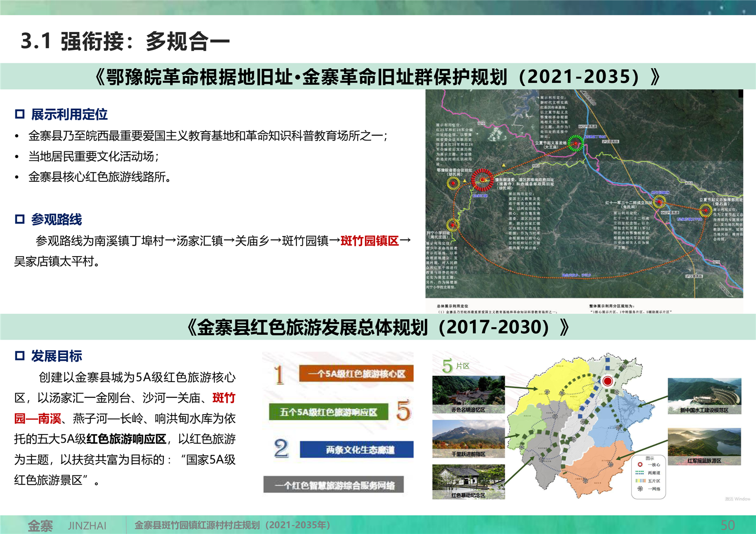Click the 五片区 color swatch in legend
Viewport: 756px width, 534px height.
coord(640,481)
